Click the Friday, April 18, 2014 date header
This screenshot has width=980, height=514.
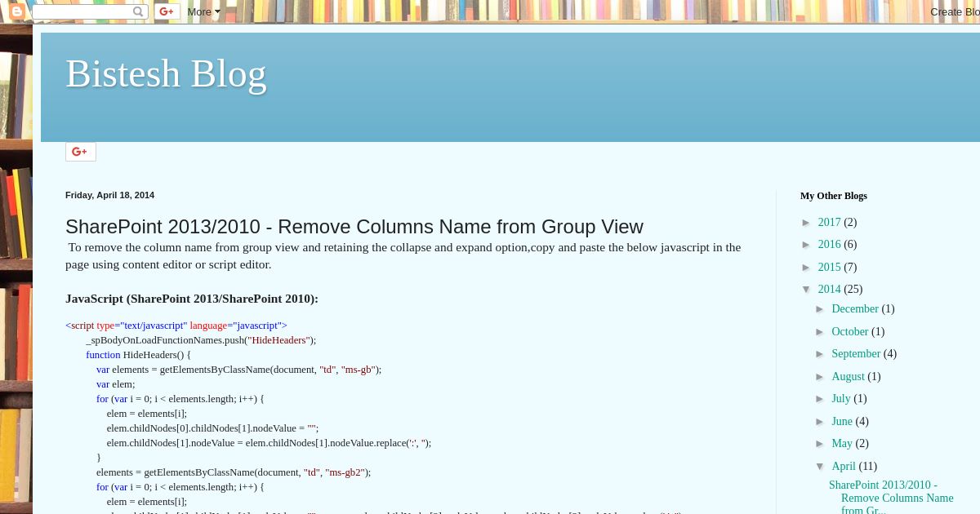109,195
